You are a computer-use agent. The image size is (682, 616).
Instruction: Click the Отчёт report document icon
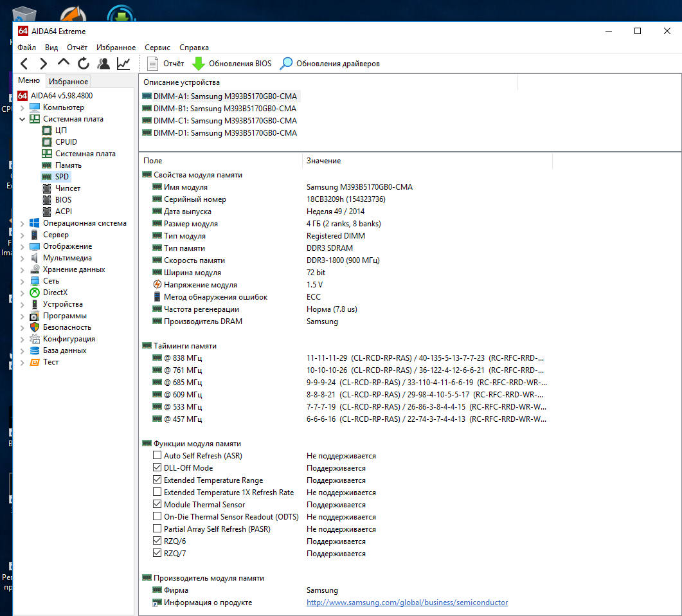point(152,64)
